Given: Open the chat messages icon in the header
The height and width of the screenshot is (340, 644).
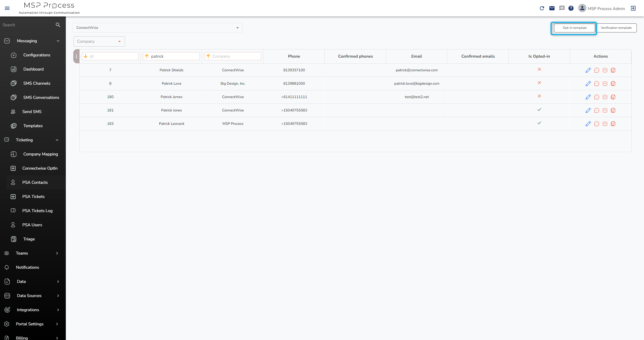Looking at the screenshot, I should click(x=562, y=8).
